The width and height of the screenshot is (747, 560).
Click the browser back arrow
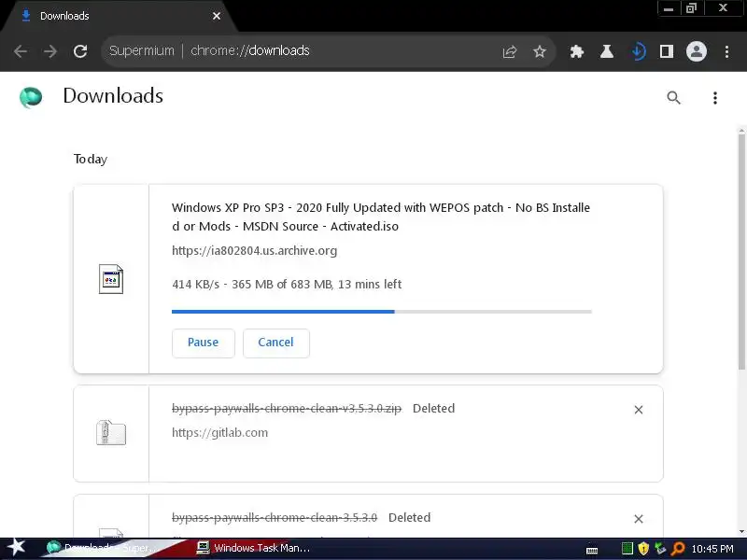[21, 51]
